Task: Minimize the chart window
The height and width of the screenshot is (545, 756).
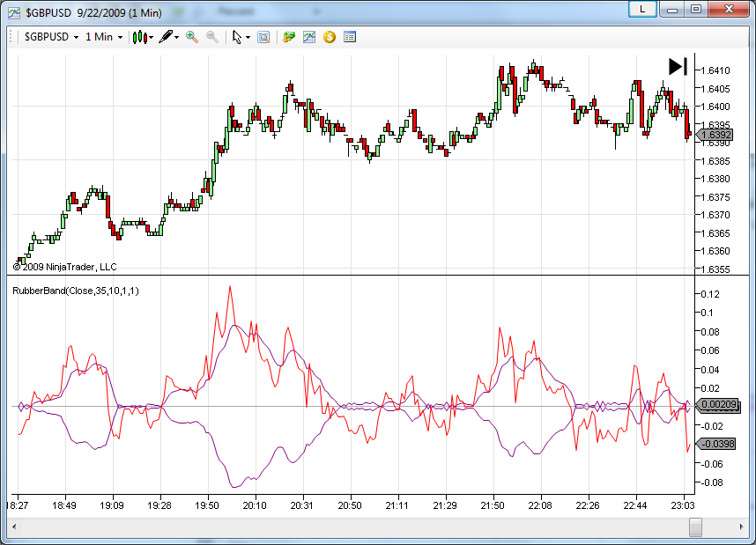Action: pos(672,9)
